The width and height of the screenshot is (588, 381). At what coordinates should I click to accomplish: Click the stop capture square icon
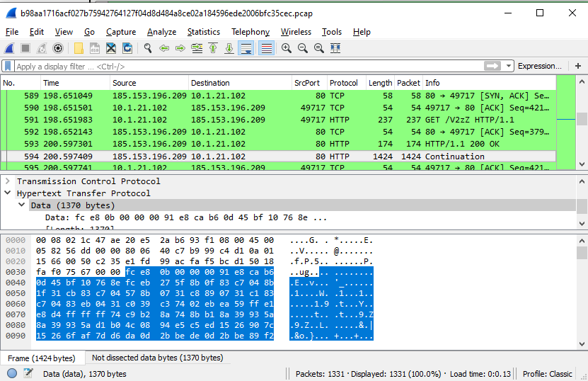[25, 48]
